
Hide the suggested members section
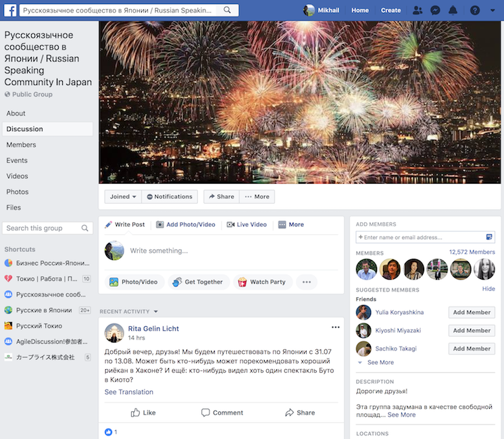coord(488,289)
